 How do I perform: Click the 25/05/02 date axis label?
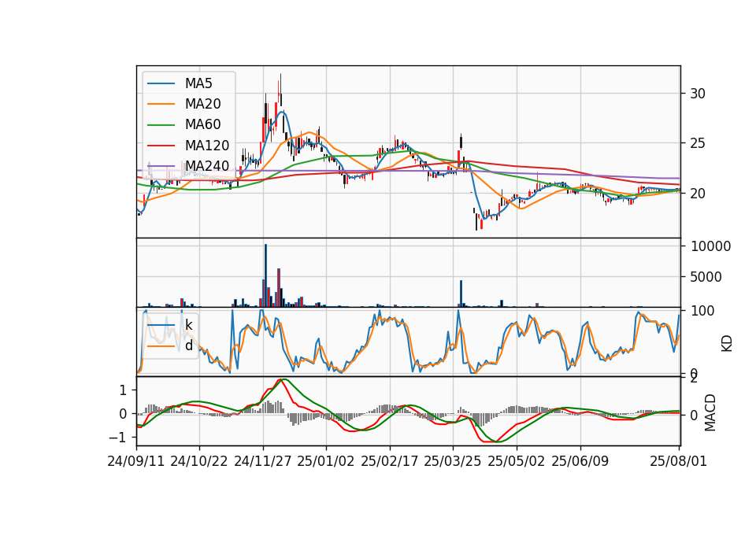click(517, 462)
